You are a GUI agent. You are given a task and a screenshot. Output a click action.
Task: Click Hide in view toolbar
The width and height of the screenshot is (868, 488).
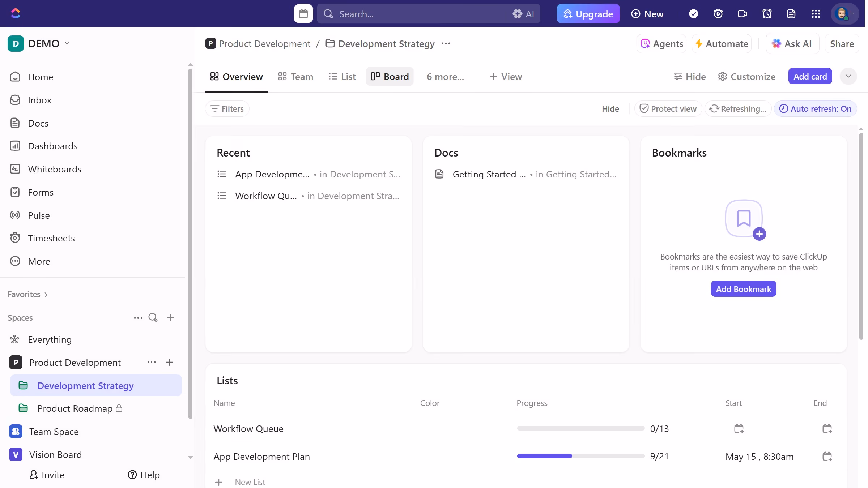pyautogui.click(x=690, y=77)
